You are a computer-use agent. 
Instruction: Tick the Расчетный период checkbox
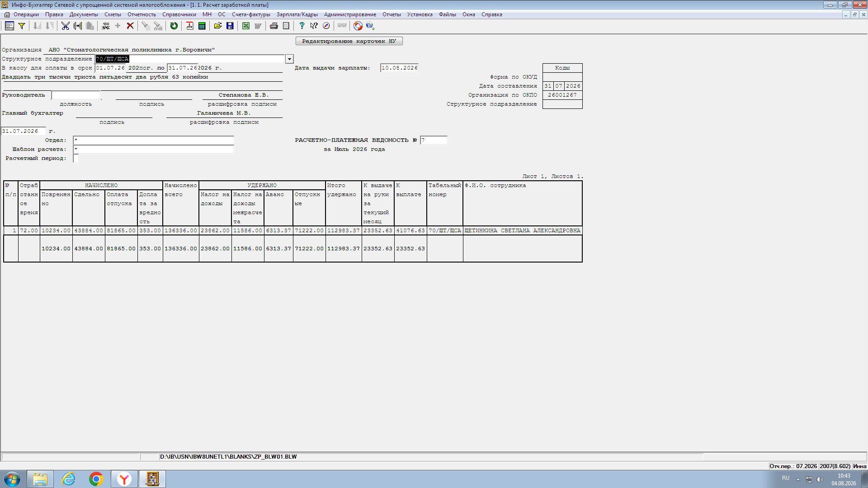click(76, 158)
